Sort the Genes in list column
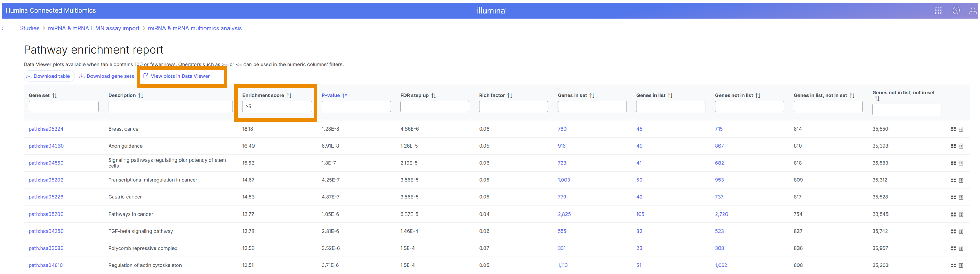Screen dimensions: 980x274 pos(670,96)
